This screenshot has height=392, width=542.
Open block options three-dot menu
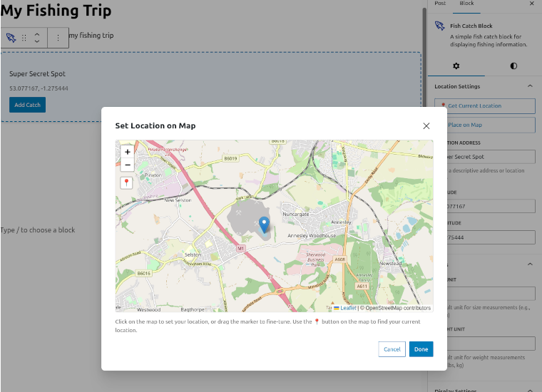point(58,38)
